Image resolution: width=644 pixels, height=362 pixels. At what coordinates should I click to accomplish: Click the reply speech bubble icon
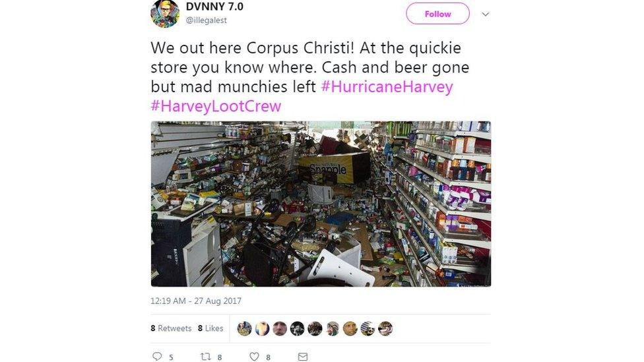[x=157, y=356]
